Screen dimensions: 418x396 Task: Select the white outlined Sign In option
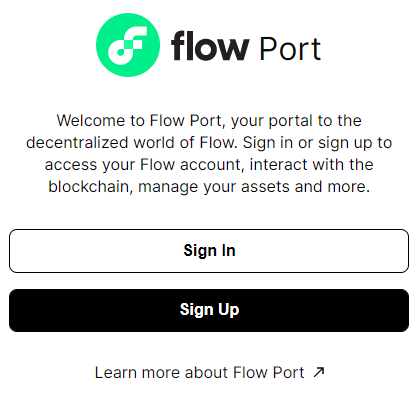209,251
